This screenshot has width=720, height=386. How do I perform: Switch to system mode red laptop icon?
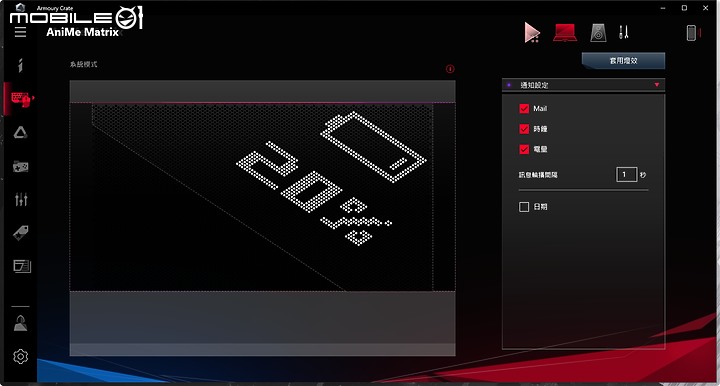tap(565, 33)
